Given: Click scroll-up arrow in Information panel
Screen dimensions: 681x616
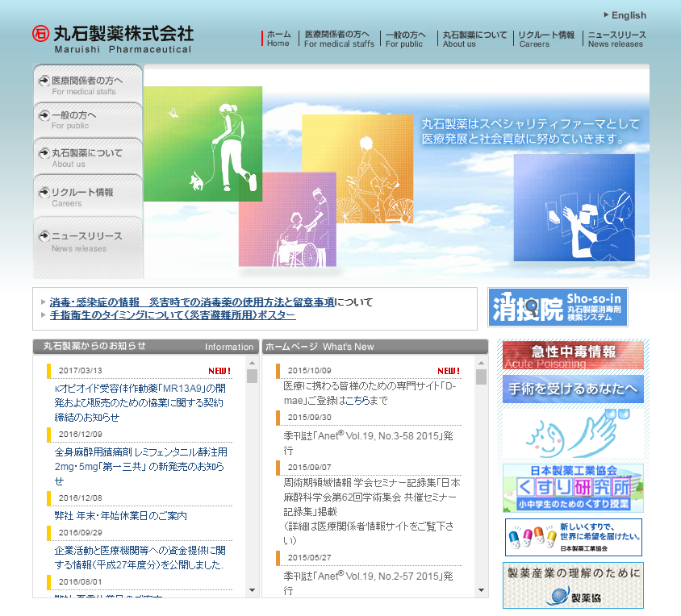Looking at the screenshot, I should (x=252, y=363).
